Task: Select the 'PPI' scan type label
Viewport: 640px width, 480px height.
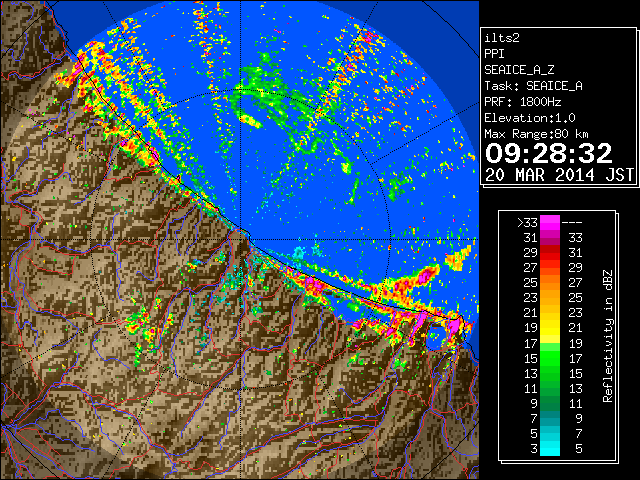Action: pos(494,54)
